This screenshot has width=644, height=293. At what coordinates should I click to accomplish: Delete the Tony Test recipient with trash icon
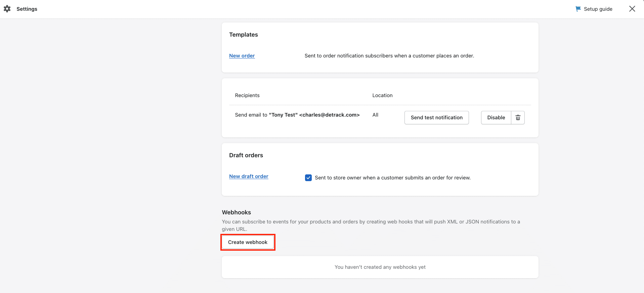pyautogui.click(x=518, y=118)
